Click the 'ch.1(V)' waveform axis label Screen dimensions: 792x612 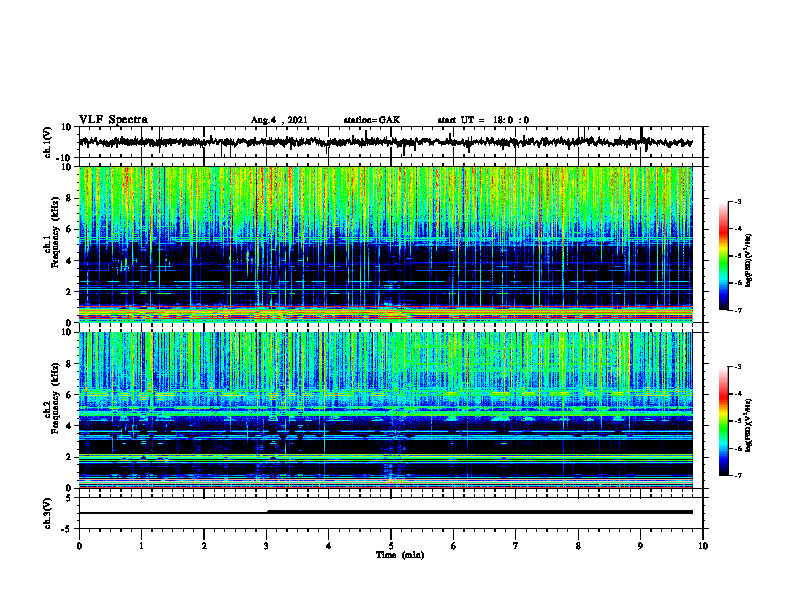[x=48, y=142]
